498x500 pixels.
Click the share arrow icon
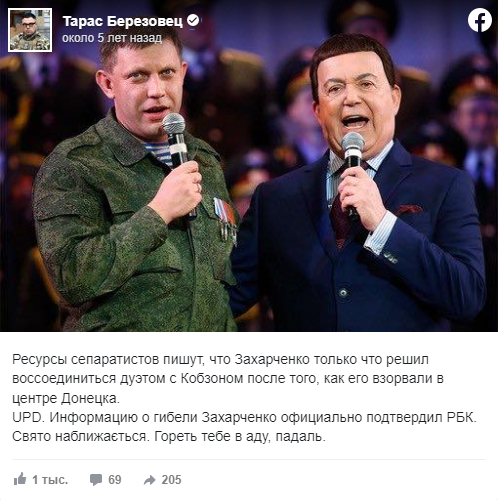(150, 480)
